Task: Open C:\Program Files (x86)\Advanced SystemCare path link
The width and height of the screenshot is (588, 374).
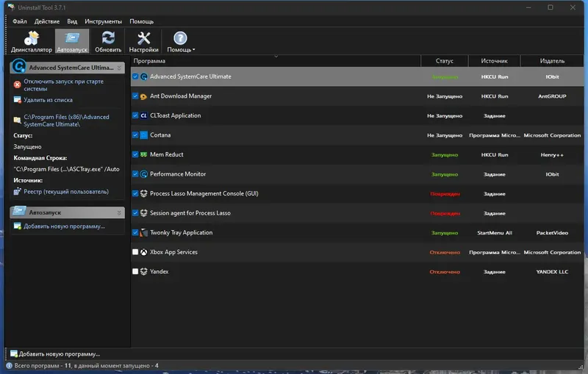Action: pos(66,121)
